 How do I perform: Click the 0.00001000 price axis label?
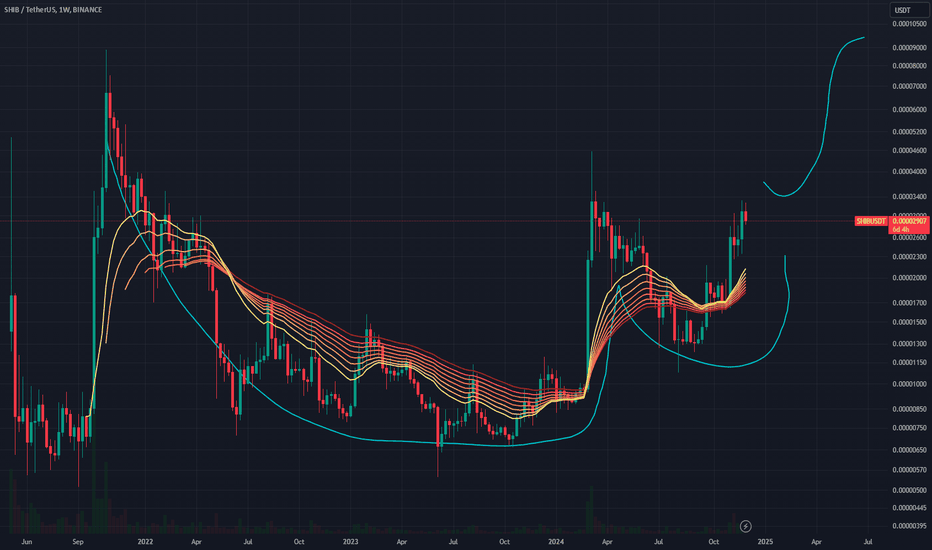(x=909, y=384)
